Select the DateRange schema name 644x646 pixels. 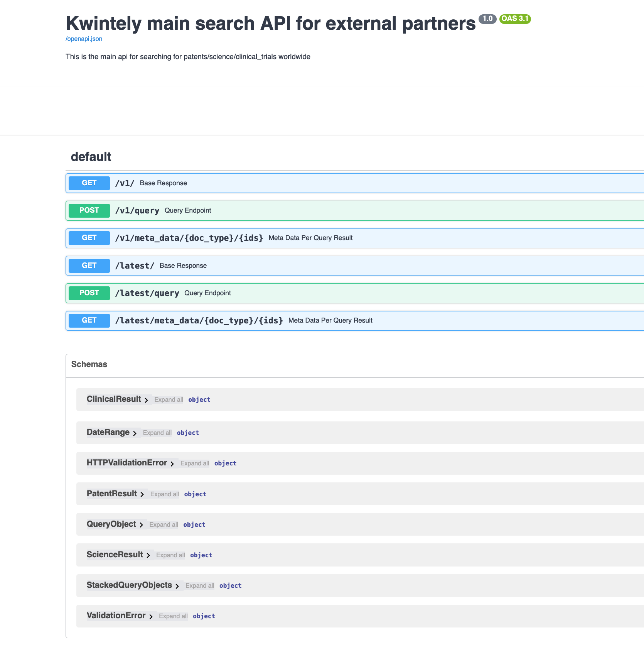coord(108,432)
